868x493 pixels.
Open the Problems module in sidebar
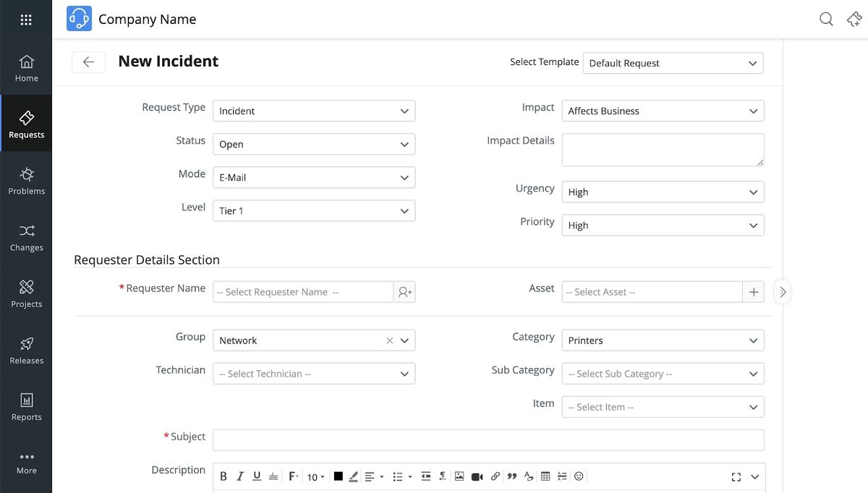coord(26,181)
